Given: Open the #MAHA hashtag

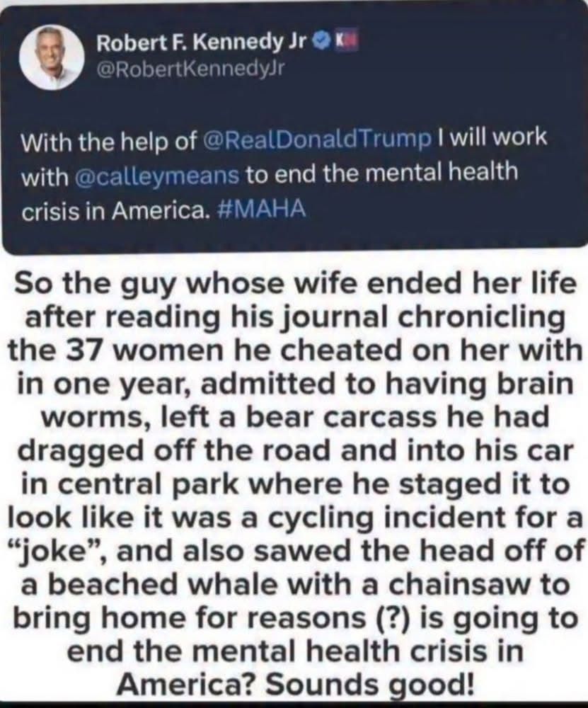Looking at the screenshot, I should [261, 209].
